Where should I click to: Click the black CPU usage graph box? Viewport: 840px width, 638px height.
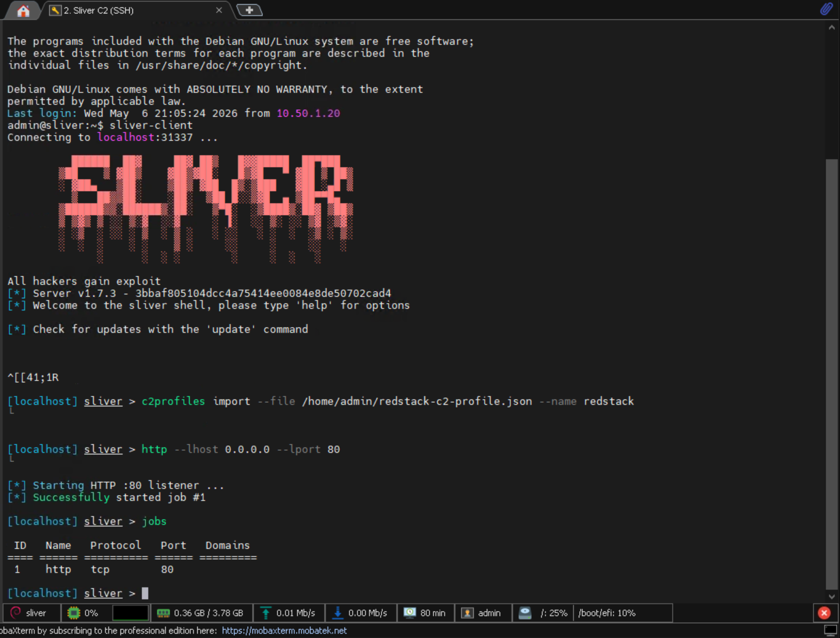click(131, 613)
